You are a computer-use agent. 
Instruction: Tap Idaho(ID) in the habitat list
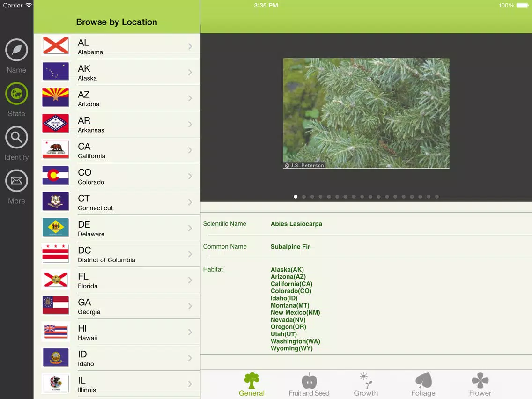pyautogui.click(x=284, y=298)
